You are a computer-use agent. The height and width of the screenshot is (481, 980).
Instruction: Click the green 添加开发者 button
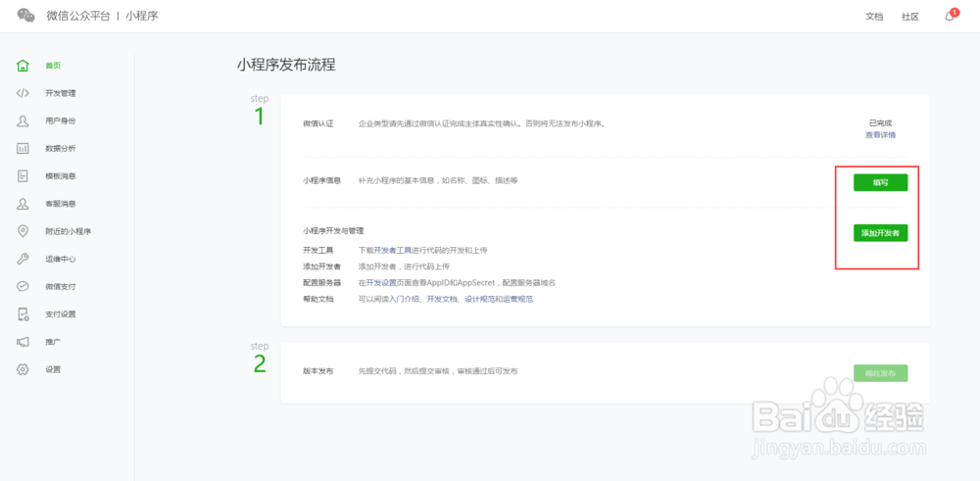tap(880, 233)
